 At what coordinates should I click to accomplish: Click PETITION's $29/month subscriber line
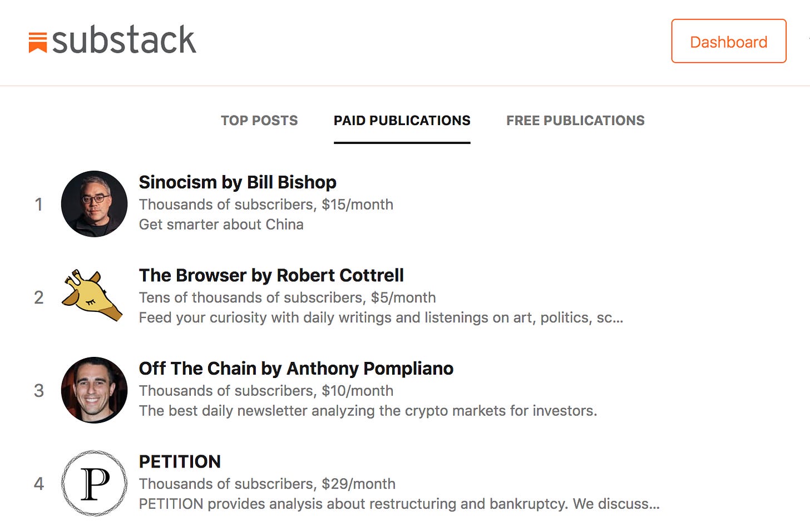267,484
